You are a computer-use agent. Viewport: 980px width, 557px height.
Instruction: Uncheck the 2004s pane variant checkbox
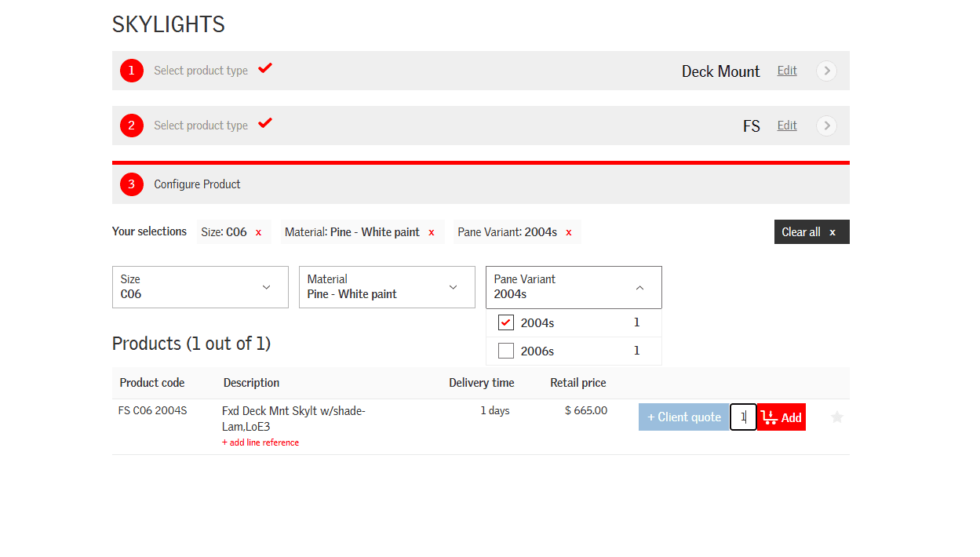[x=506, y=322]
